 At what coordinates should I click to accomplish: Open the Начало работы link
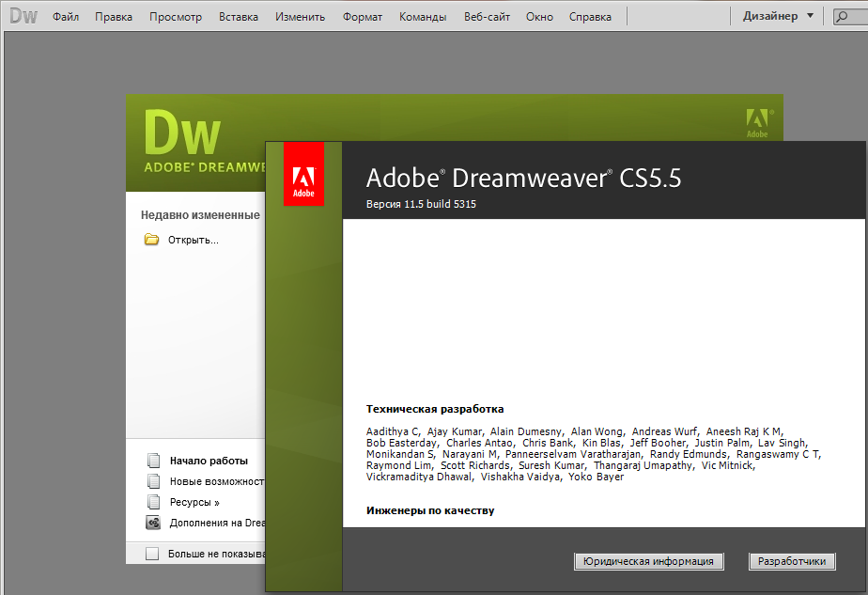(209, 461)
